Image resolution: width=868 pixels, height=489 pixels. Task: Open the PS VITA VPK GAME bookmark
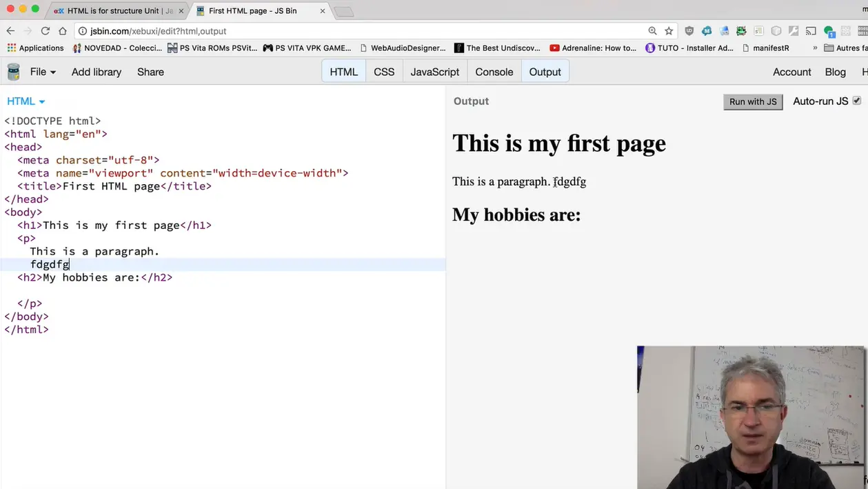pyautogui.click(x=307, y=48)
